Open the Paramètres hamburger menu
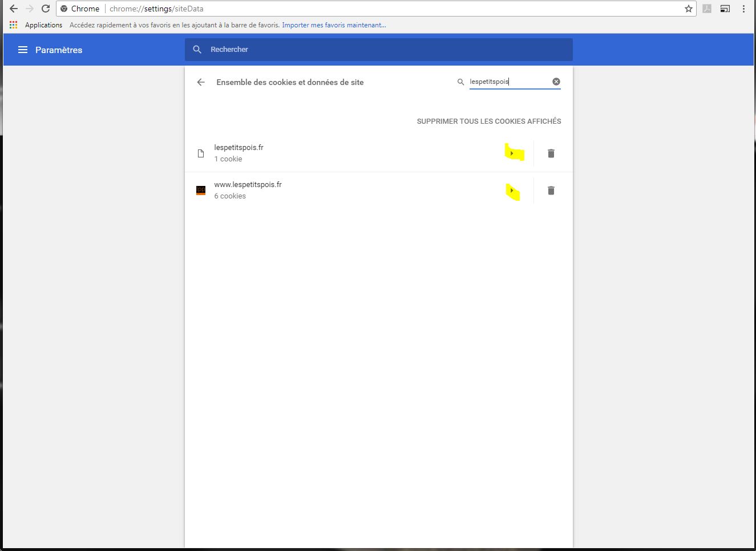The height and width of the screenshot is (551, 756). (23, 50)
